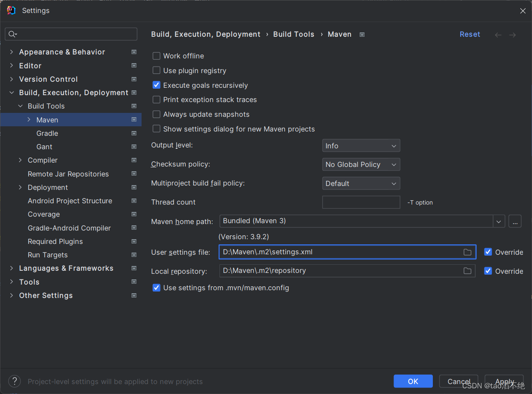Click the project-level icon beside Appearance & Behavior

(134, 52)
